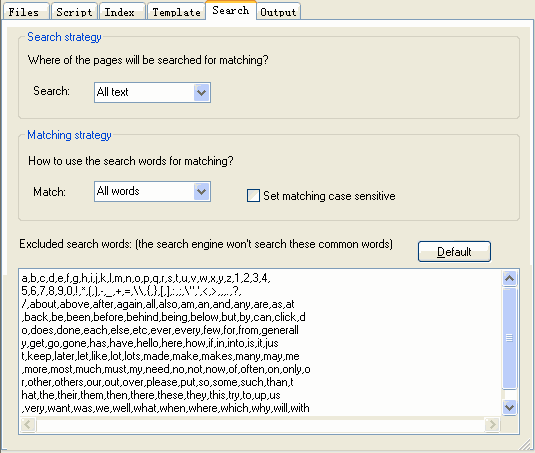Viewport: 535px width, 453px height.
Task: Click the scroll down arrow of excluded words list
Action: pos(509,407)
